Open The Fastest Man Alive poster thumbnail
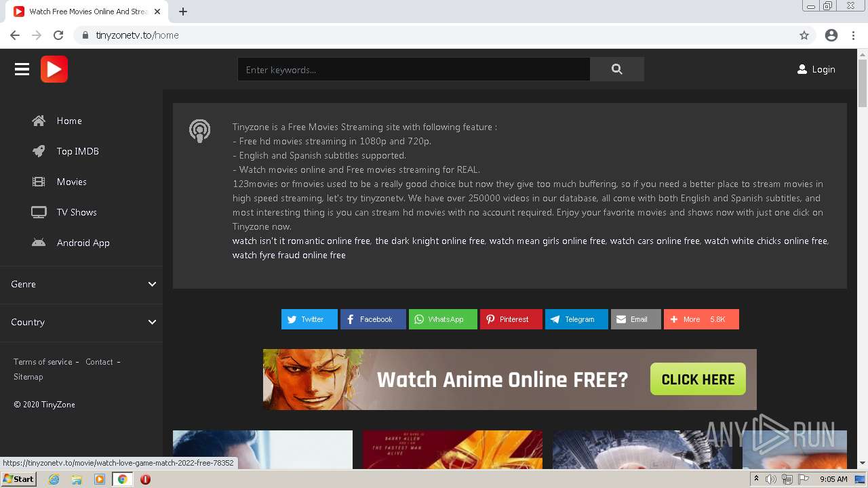868x488 pixels. coord(452,449)
